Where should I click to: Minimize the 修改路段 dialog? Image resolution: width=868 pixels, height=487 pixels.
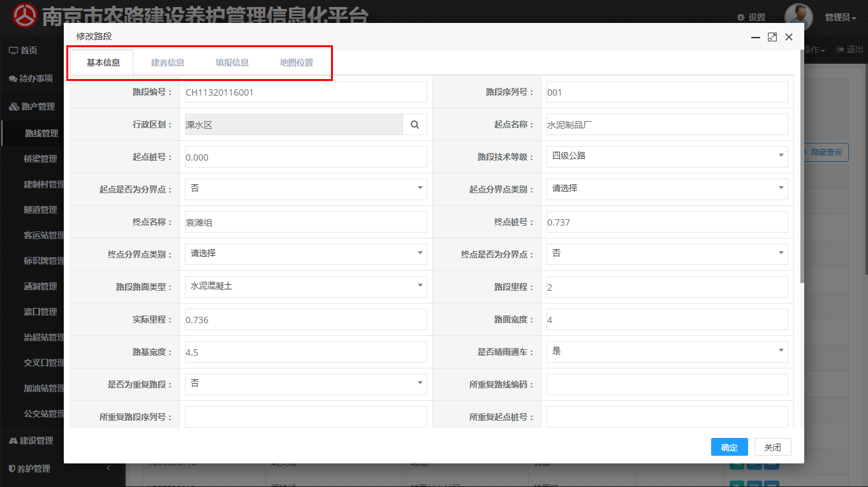756,37
